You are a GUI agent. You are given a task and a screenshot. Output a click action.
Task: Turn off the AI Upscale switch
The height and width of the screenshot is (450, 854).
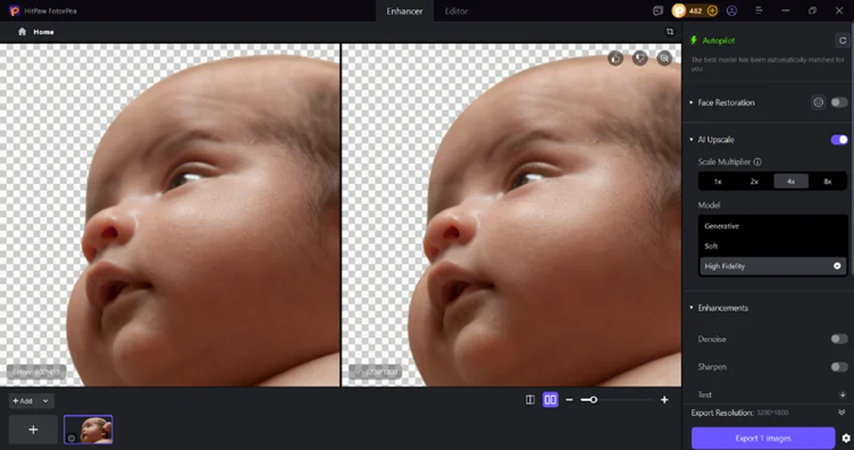[839, 140]
